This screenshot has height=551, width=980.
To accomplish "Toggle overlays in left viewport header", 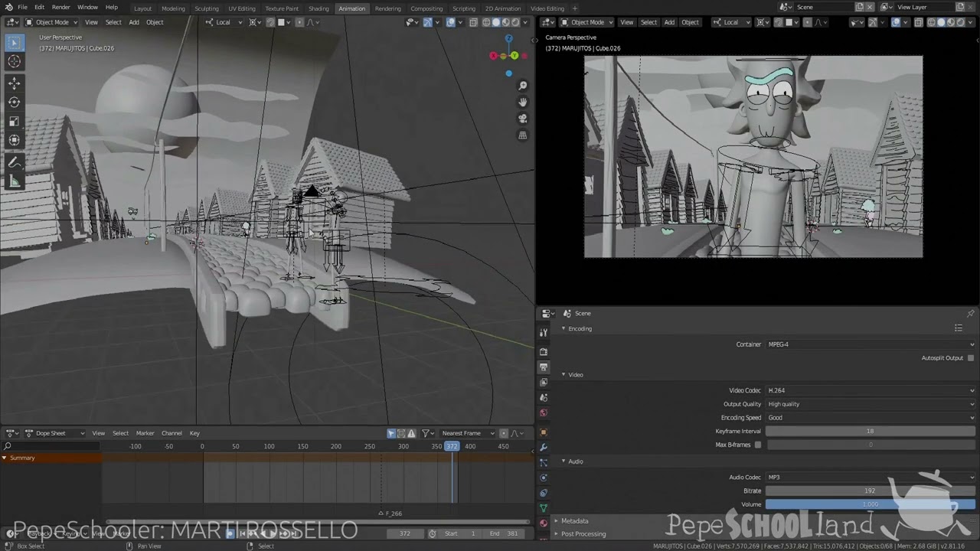I will coord(451,22).
